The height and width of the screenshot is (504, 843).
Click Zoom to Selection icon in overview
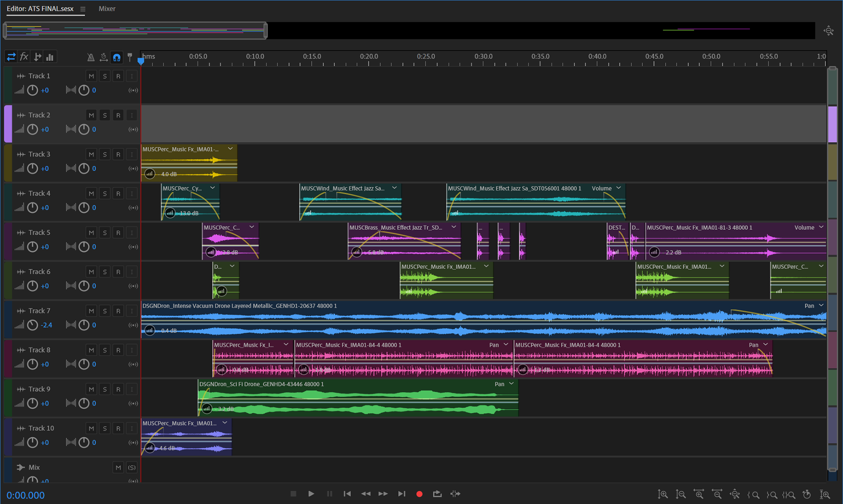pos(828,31)
